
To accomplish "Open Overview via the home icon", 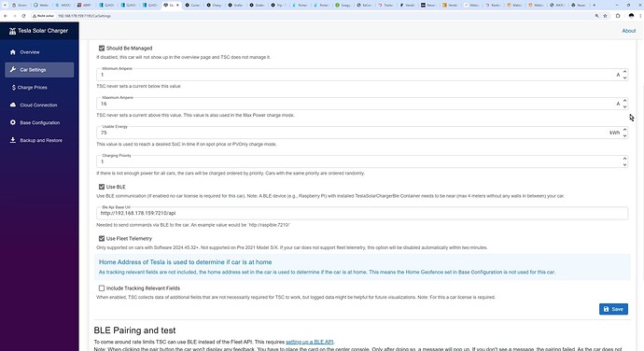I will [x=13, y=52].
